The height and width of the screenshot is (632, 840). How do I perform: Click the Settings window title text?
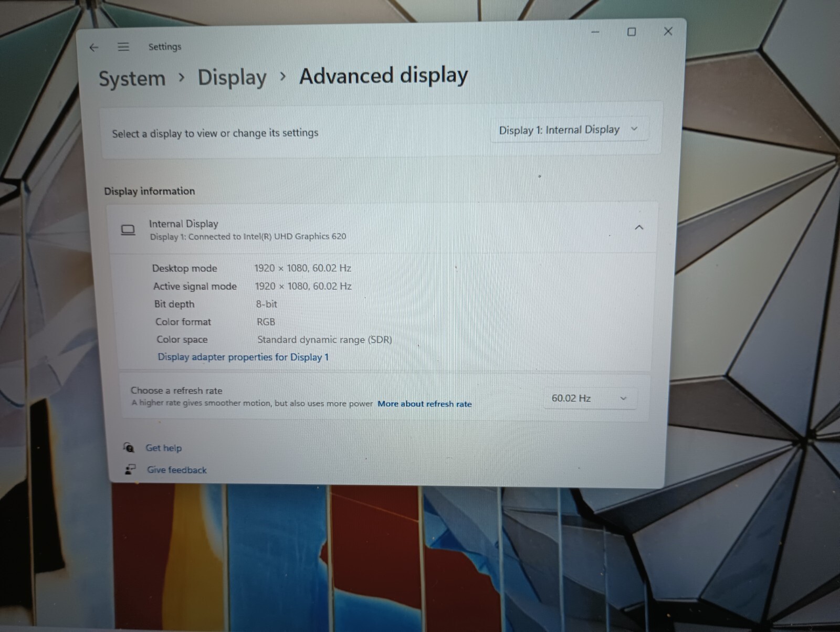point(165,47)
